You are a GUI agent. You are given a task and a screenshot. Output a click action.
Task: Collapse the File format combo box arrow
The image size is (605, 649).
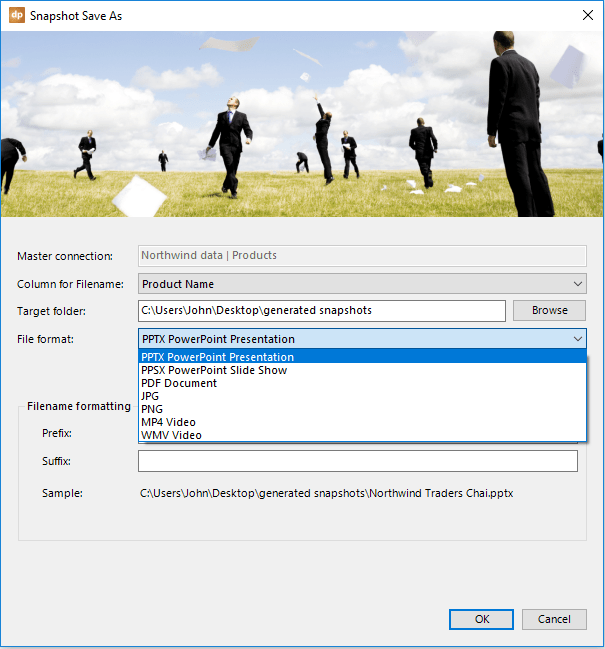pyautogui.click(x=577, y=339)
